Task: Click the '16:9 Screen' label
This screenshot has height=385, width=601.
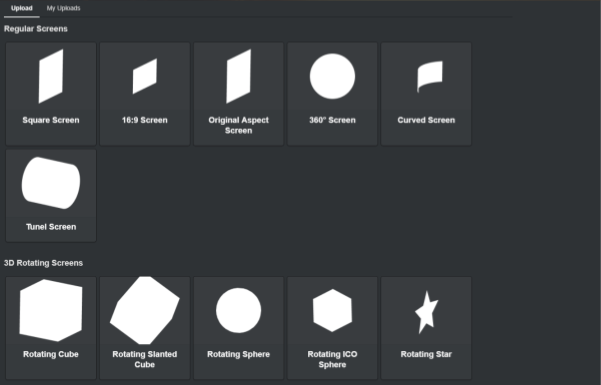Action: click(145, 120)
